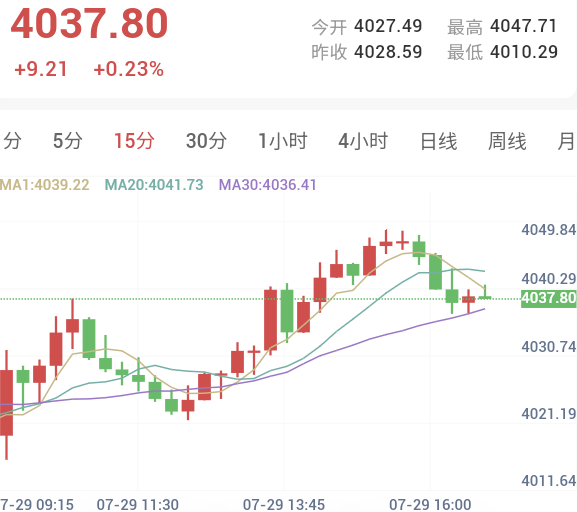Switch to 日线 daily chart
This screenshot has width=577, height=512.
click(x=439, y=141)
